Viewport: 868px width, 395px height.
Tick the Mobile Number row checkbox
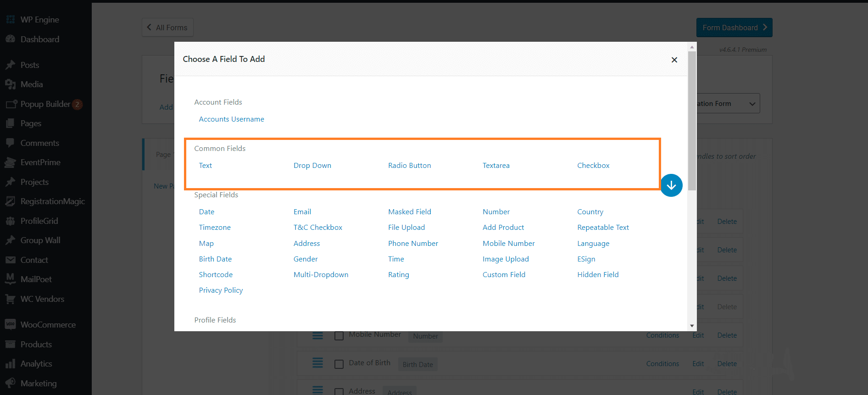(x=339, y=336)
